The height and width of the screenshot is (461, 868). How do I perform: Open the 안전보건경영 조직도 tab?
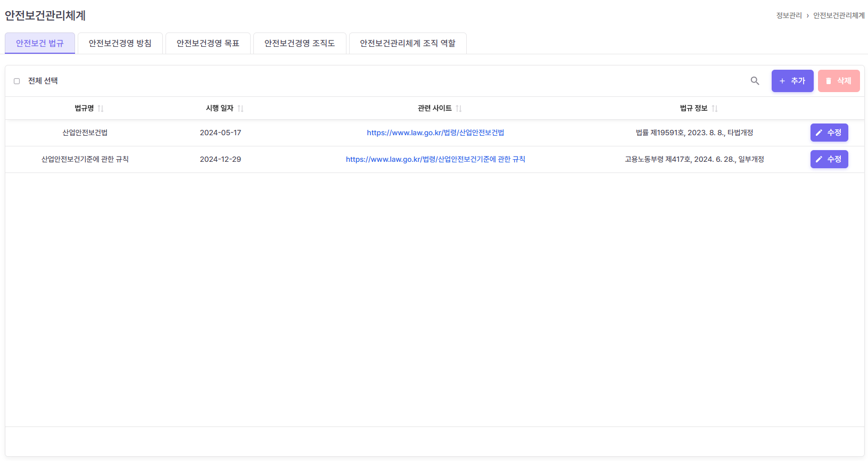pos(299,43)
